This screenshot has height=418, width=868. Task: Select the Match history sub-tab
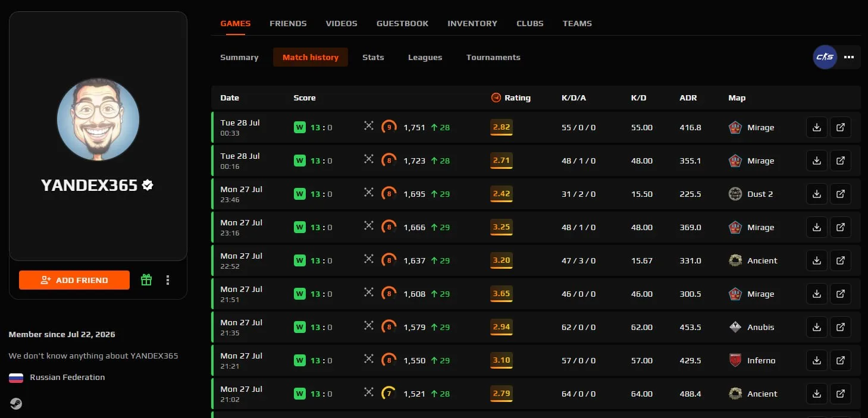pyautogui.click(x=311, y=58)
